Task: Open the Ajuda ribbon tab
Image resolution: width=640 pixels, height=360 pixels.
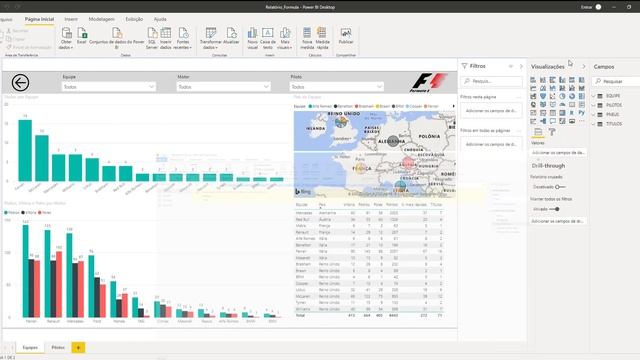Action: [x=160, y=19]
